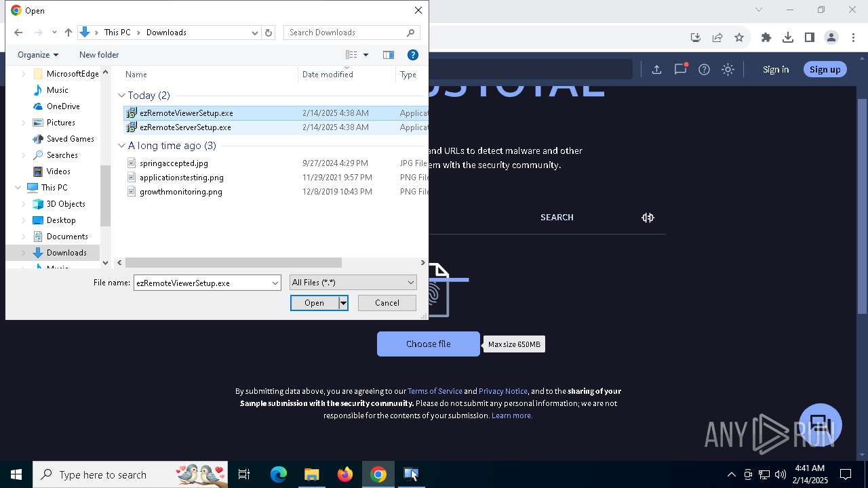Open the Organize menu
This screenshot has width=868, height=488.
click(38, 55)
